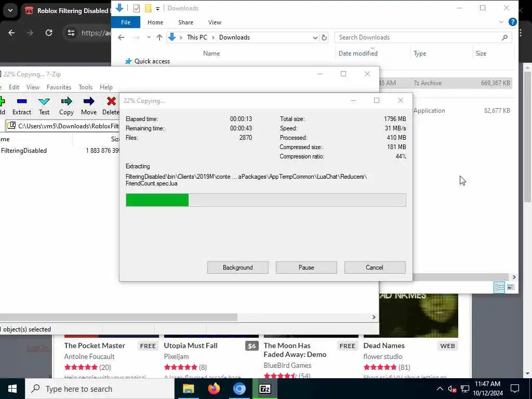Click the browser back arrow
This screenshot has height=399, width=532.
(11, 33)
